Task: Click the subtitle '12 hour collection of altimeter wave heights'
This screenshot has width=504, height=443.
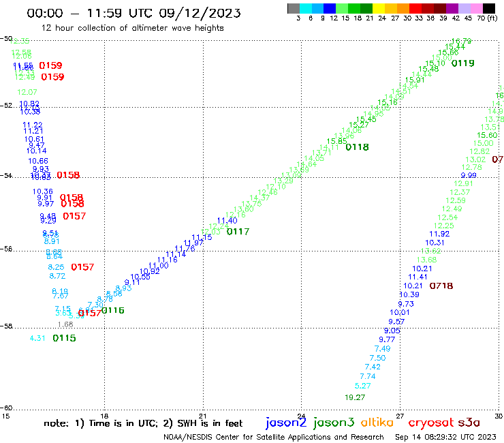Action: [132, 28]
